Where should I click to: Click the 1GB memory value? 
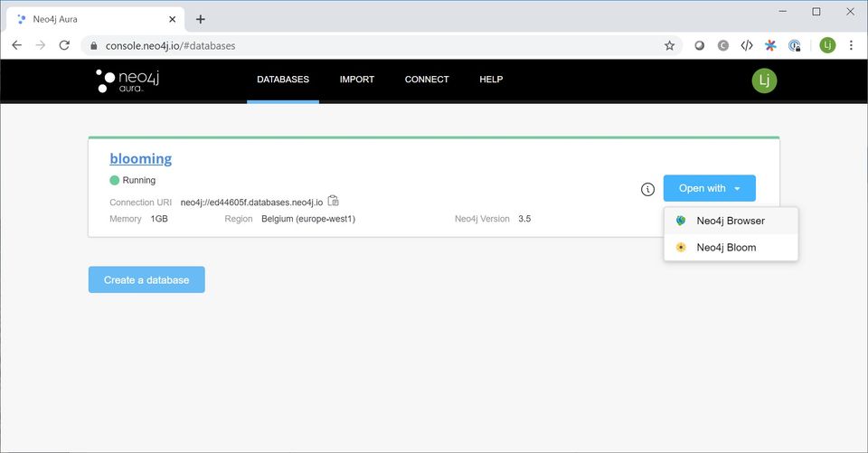tap(159, 219)
